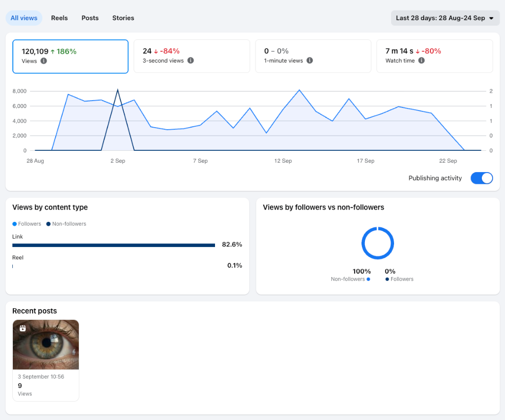This screenshot has height=420, width=505.
Task: Open the Last 28 days date range dropdown
Action: [445, 18]
